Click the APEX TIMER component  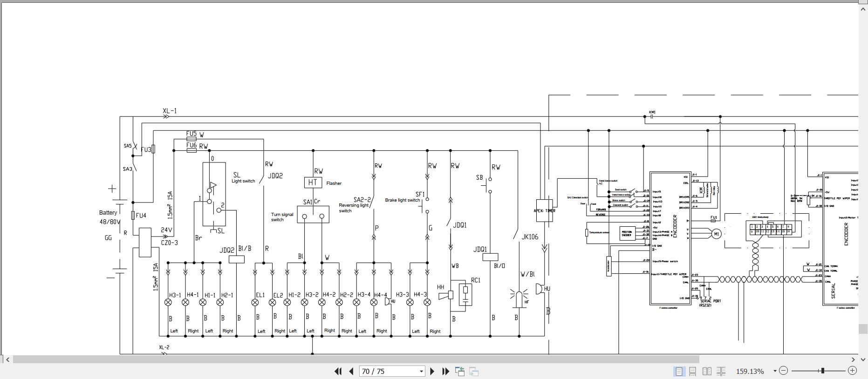coord(544,210)
